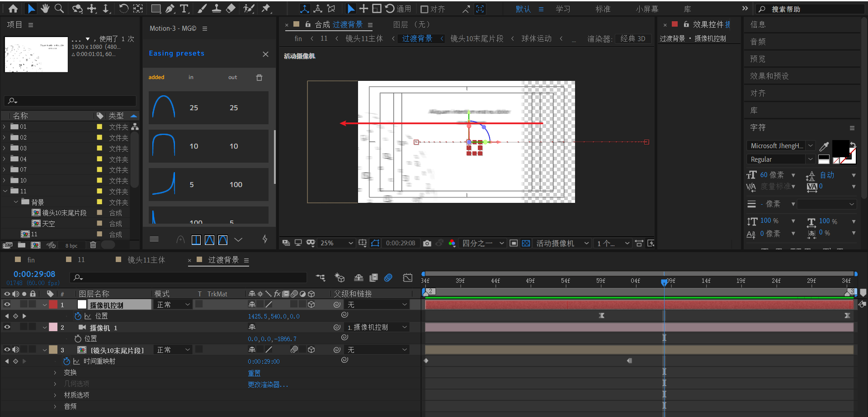The width and height of the screenshot is (868, 417).
Task: Open Microsoft JhengHei font family dropdown
Action: [x=781, y=146]
